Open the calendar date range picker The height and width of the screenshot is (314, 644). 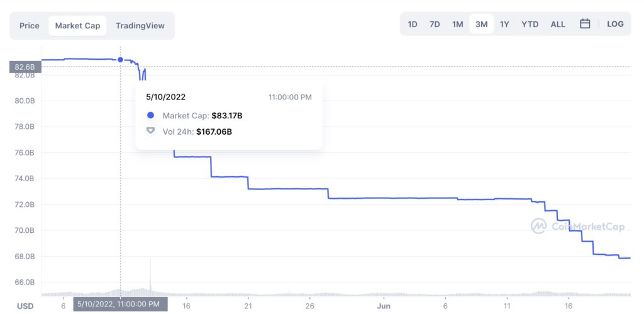tap(585, 25)
